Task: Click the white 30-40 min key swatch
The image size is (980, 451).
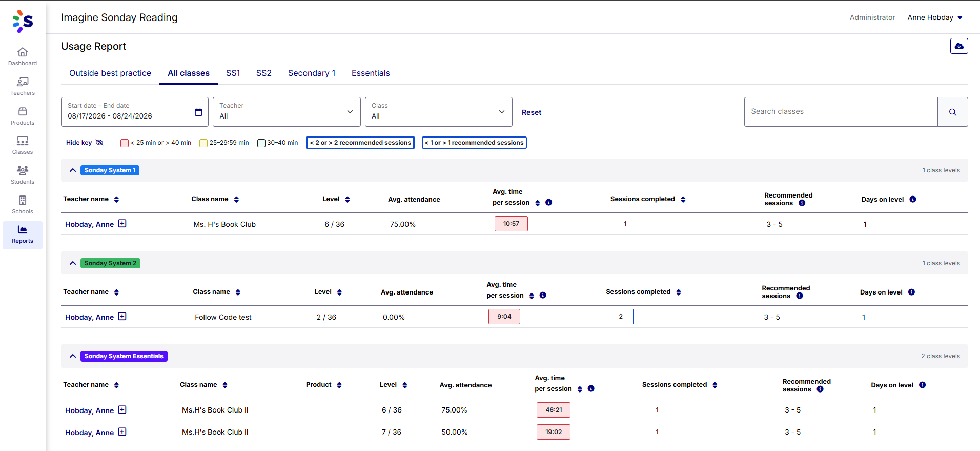Action: (x=261, y=143)
